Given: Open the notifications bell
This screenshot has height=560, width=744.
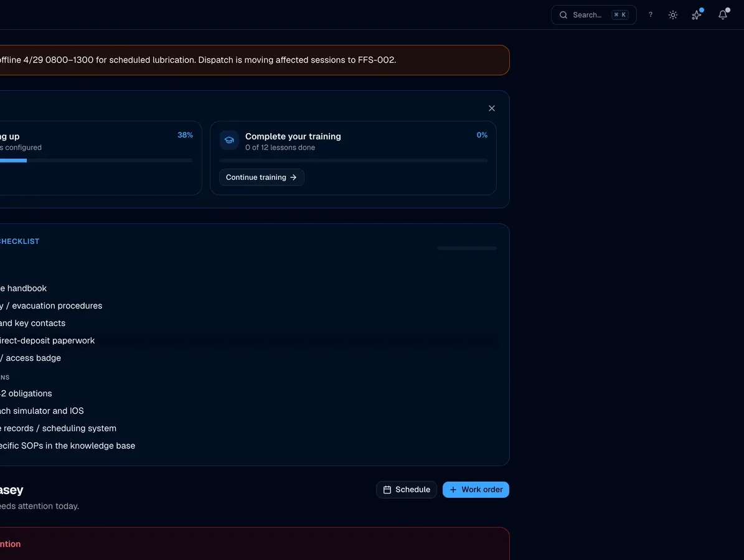Looking at the screenshot, I should pyautogui.click(x=723, y=15).
